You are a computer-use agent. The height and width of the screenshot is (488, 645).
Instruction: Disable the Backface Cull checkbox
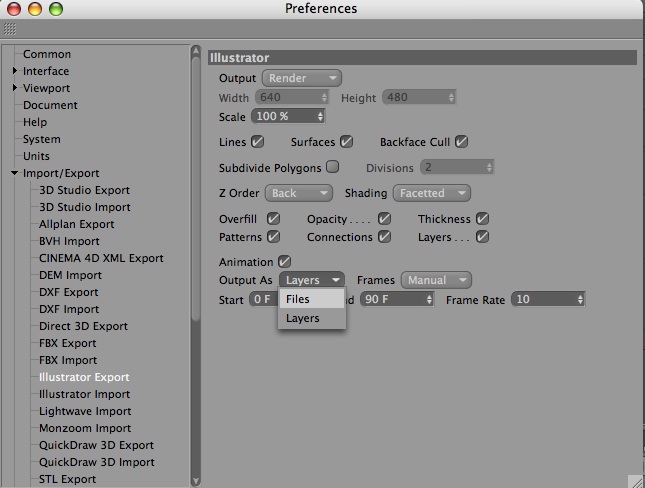[461, 142]
